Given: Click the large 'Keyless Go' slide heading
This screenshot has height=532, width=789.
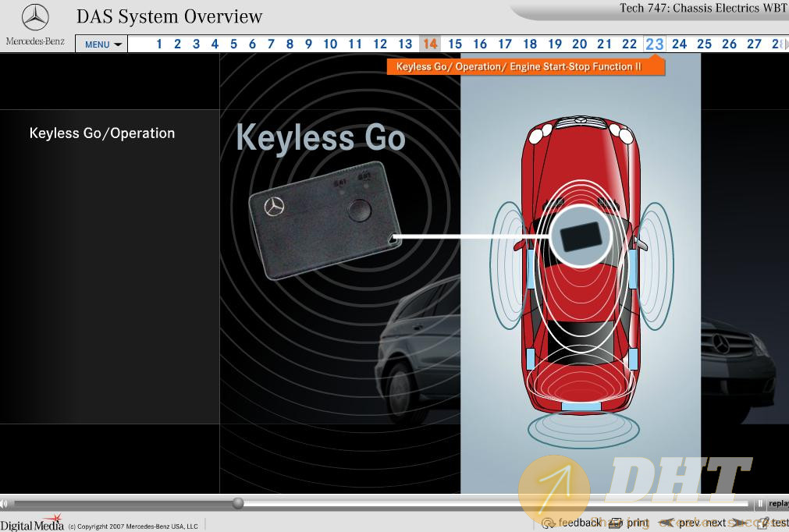Looking at the screenshot, I should tap(321, 137).
